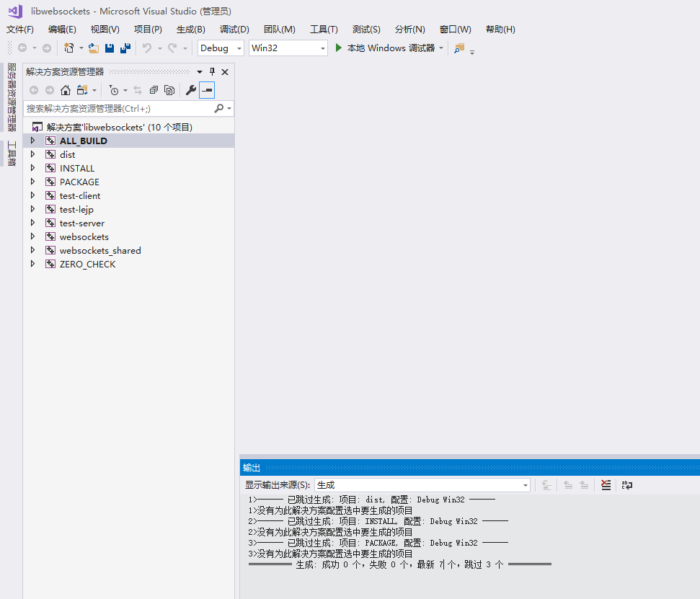Image resolution: width=700 pixels, height=599 pixels.
Task: Open the 视图(V) menu
Action: (x=105, y=30)
